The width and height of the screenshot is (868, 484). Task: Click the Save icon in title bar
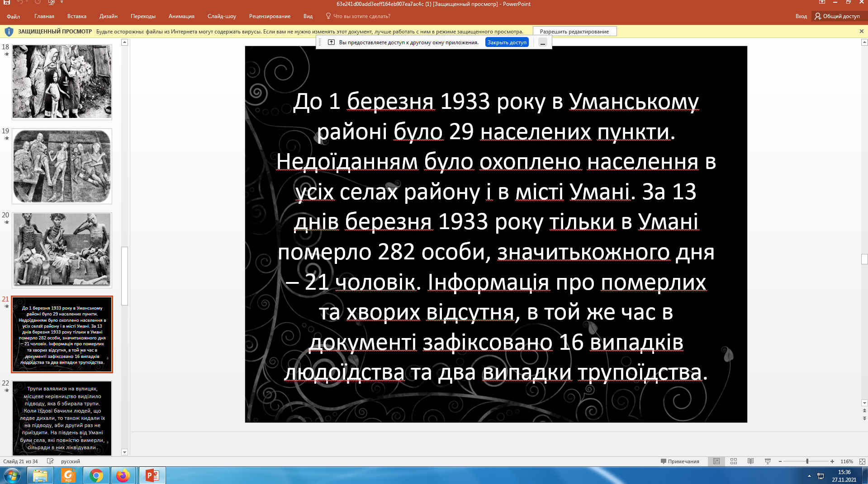7,2
